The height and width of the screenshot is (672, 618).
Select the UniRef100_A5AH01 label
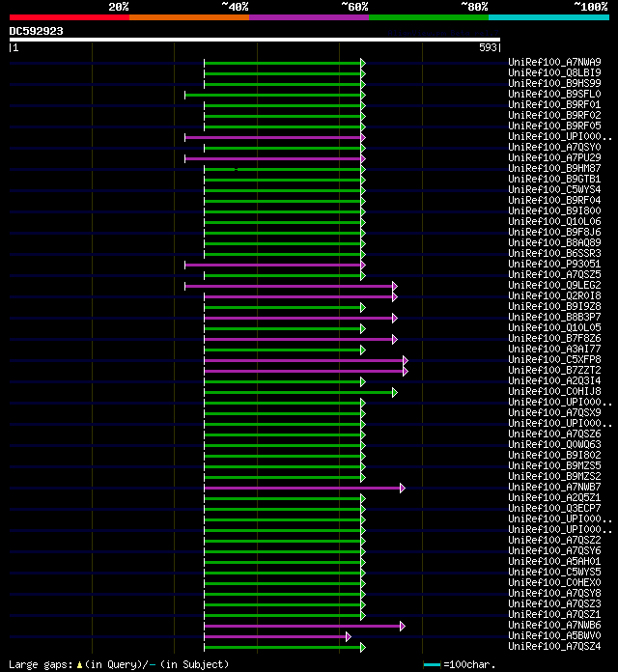(x=554, y=561)
